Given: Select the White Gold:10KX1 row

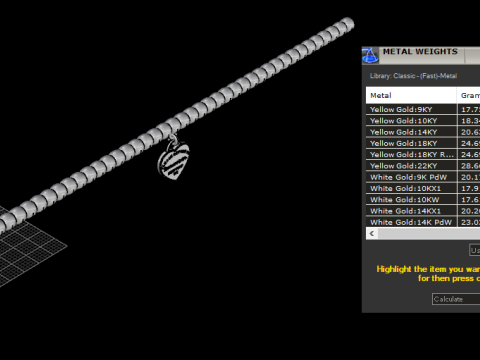Looking at the screenshot, I should pyautogui.click(x=423, y=188).
